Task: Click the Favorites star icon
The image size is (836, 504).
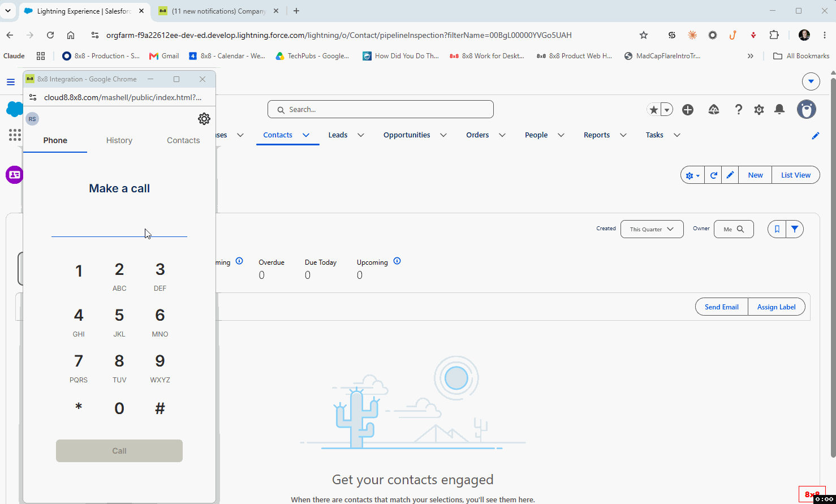Action: click(x=654, y=110)
